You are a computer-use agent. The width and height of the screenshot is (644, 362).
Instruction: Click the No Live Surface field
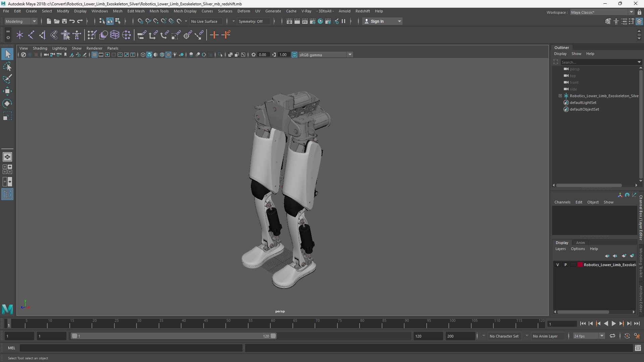tap(206, 21)
